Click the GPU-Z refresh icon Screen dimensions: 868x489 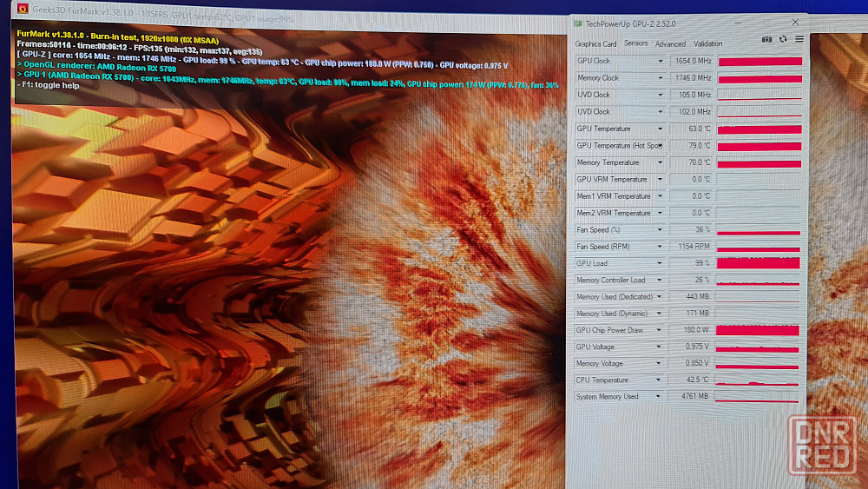[x=783, y=39]
